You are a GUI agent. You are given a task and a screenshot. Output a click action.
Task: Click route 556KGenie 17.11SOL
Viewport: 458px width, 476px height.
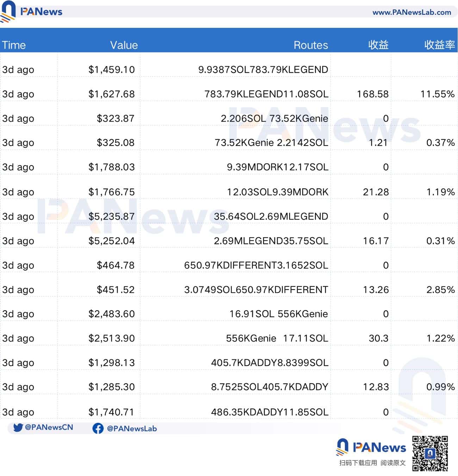(x=277, y=338)
